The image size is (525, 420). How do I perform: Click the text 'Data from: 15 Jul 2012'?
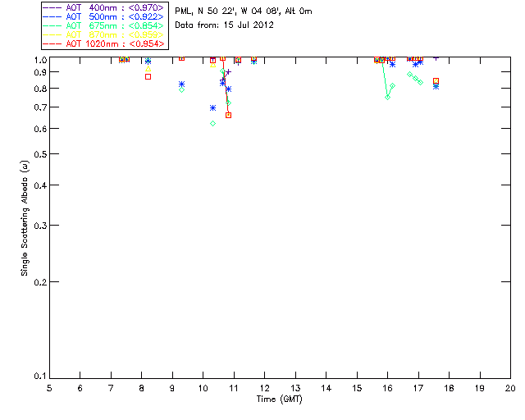tap(224, 25)
